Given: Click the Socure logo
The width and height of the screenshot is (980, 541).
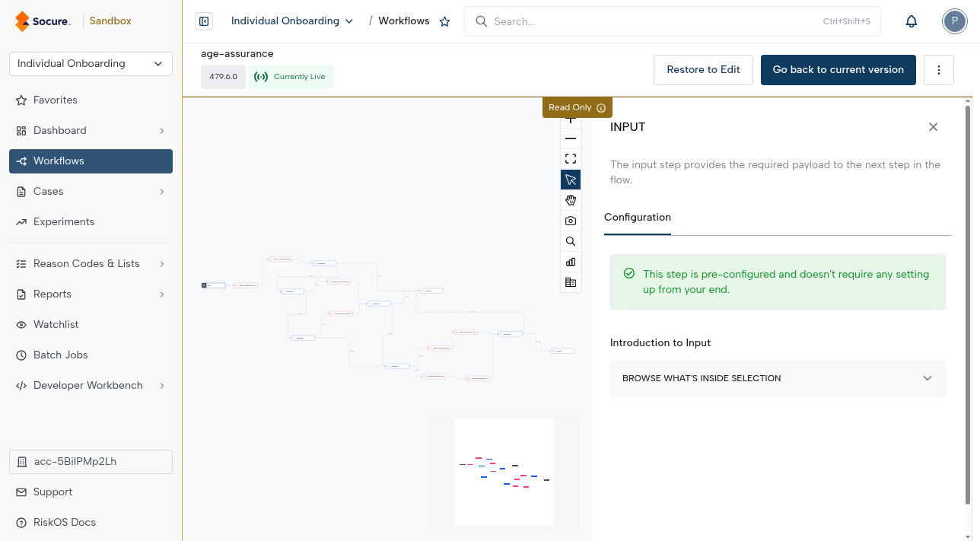Looking at the screenshot, I should tap(43, 21).
